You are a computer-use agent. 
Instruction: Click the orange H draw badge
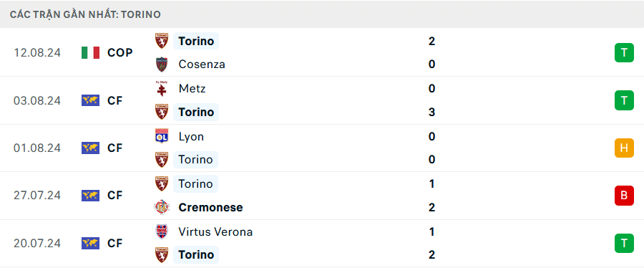pyautogui.click(x=624, y=148)
